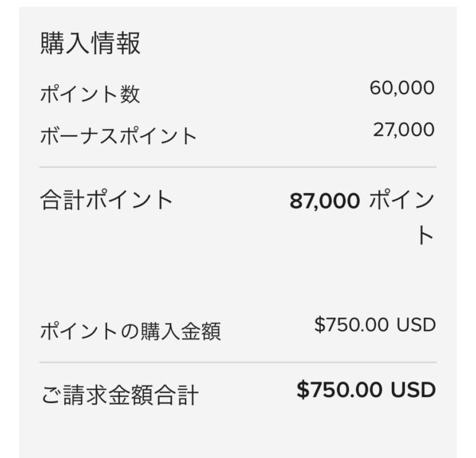Click the ポイン unit text beside 87,000

pos(402,199)
